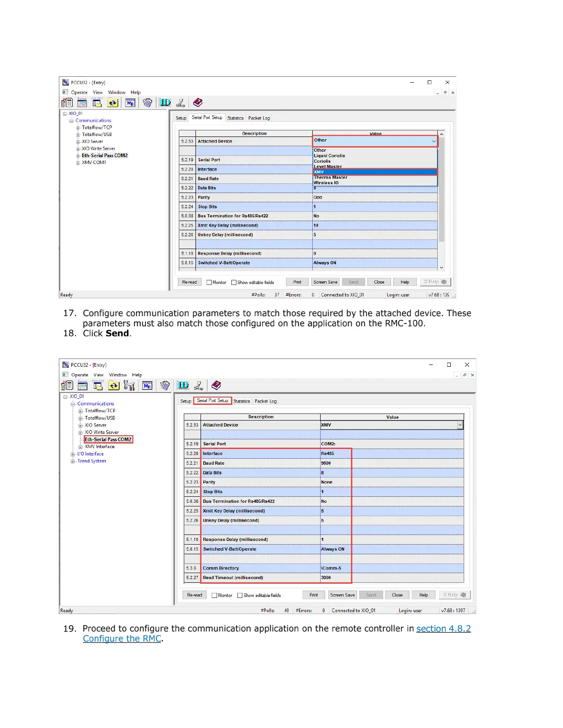Expand the Trend System tree node
This screenshot has width=563, height=728.
click(x=73, y=461)
